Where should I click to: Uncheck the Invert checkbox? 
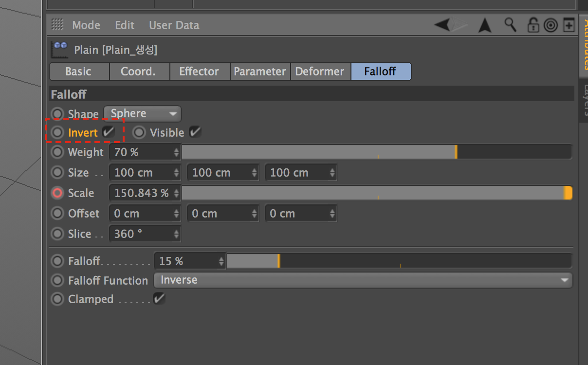point(109,132)
